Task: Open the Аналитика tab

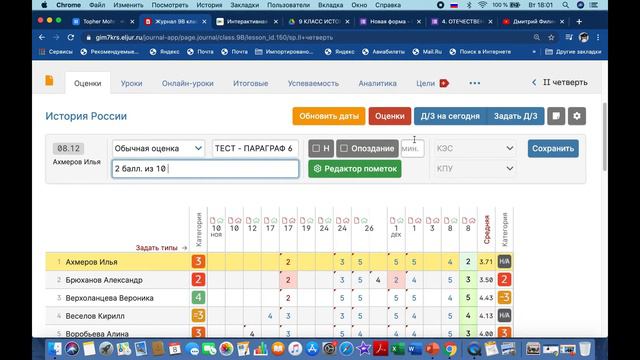Action: [x=378, y=83]
